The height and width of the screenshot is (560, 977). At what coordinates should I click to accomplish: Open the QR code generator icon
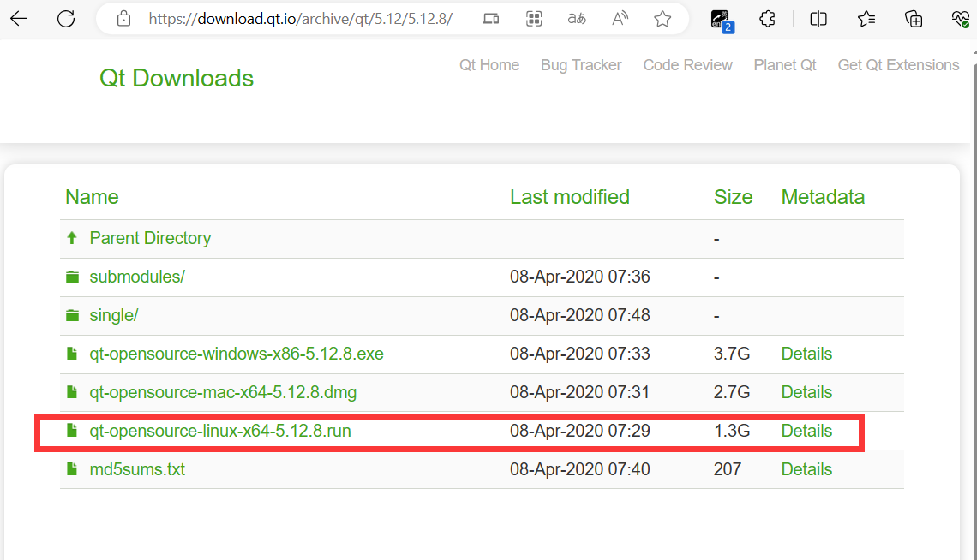pyautogui.click(x=534, y=19)
